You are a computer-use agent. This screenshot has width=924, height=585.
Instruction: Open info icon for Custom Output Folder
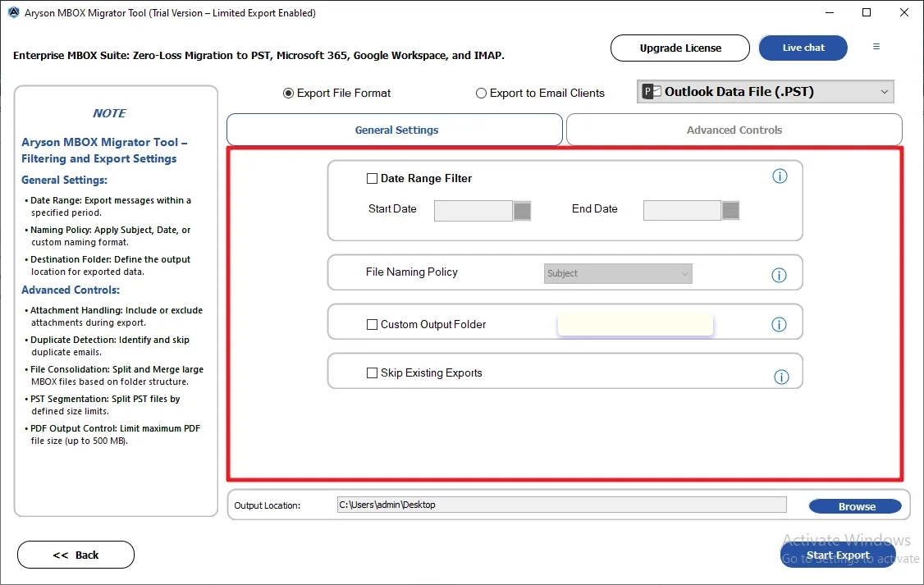[x=779, y=325]
